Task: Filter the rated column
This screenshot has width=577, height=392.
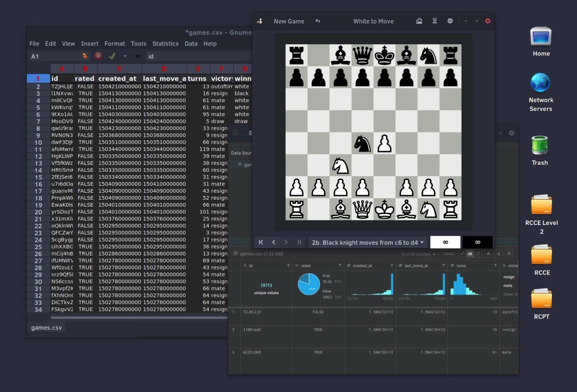Action: tap(340, 266)
